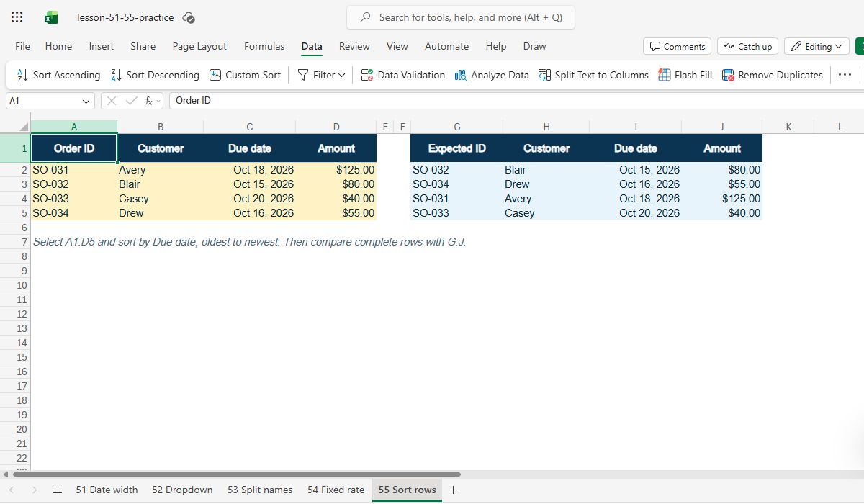Switch to sheet 52 Dropdown
Screen dimensions: 864x504
tap(182, 490)
